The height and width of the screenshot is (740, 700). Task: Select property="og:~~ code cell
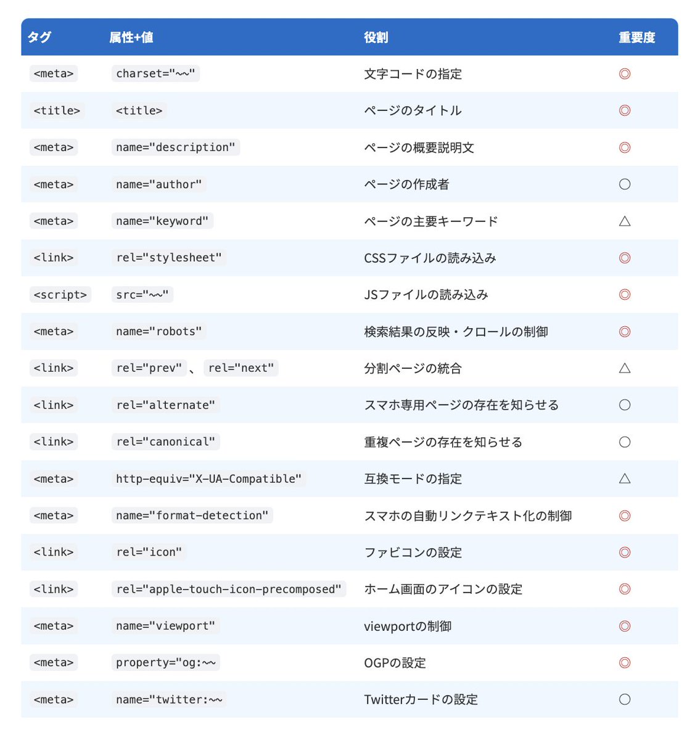click(x=166, y=662)
